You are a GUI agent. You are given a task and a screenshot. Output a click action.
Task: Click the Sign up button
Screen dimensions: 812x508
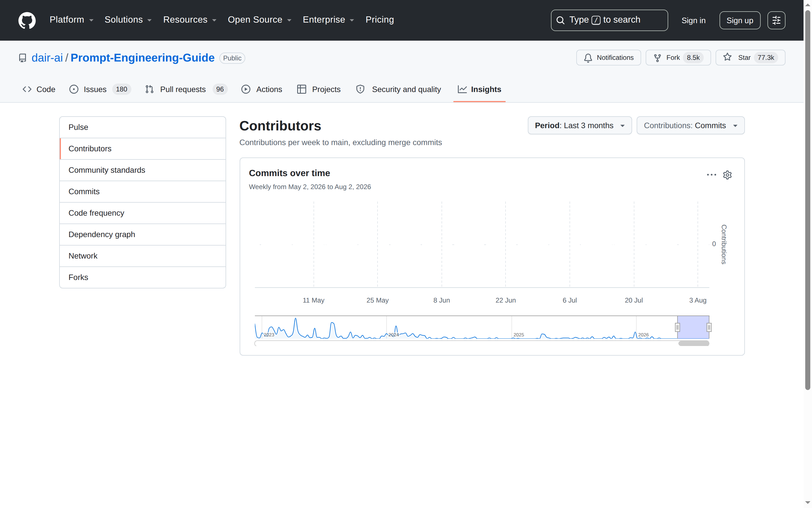[x=740, y=21]
